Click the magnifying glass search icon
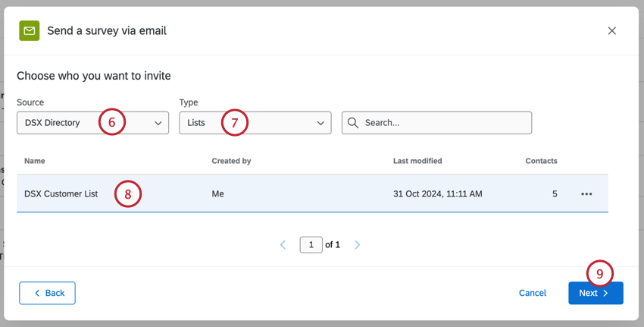Viewport: 644px width, 327px height. (353, 123)
